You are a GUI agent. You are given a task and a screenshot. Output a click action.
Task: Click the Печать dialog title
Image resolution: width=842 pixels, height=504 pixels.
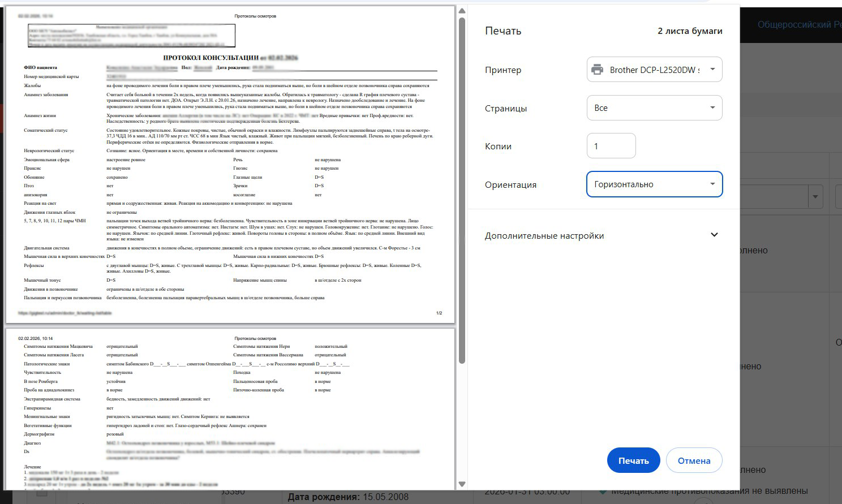(503, 31)
